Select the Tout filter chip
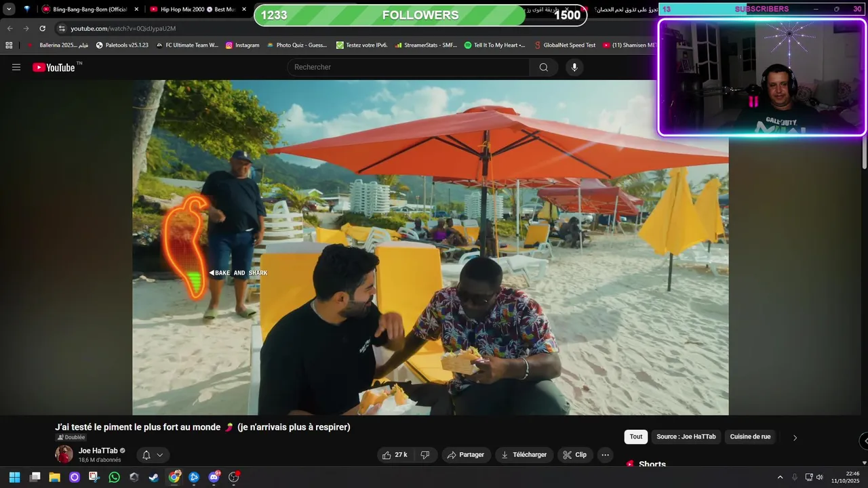The image size is (868, 488). point(636,437)
